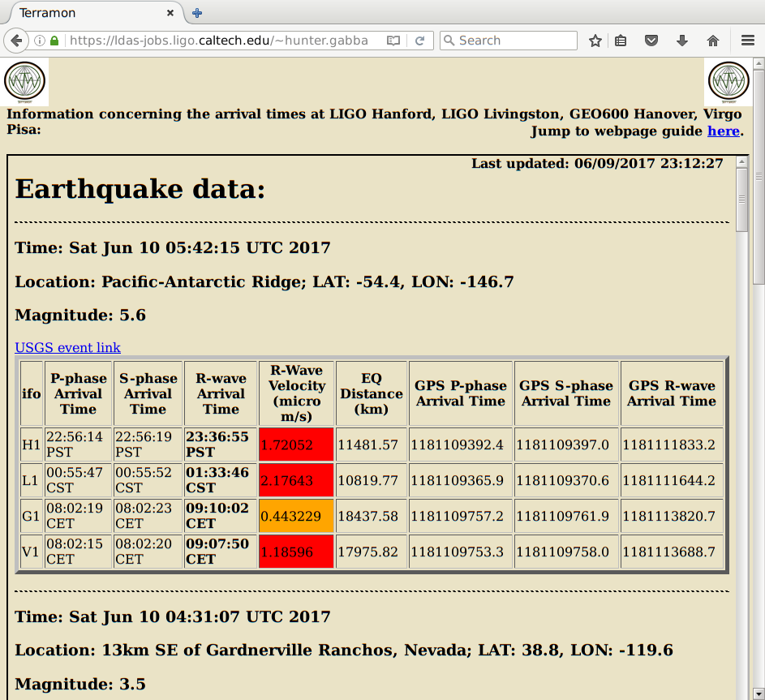
Task: Click the URL address field
Action: point(219,41)
